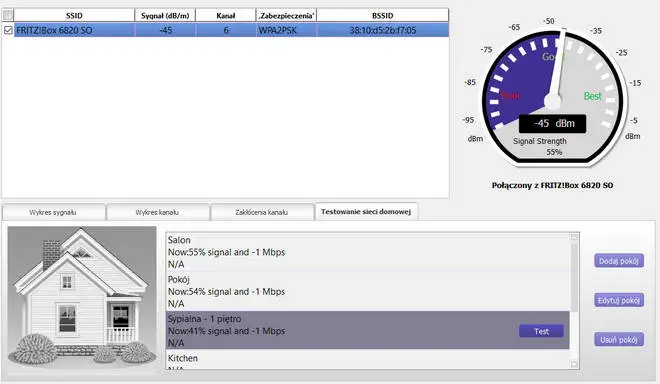Click the green Best label on gauge
The height and width of the screenshot is (384, 660).
[x=593, y=96]
